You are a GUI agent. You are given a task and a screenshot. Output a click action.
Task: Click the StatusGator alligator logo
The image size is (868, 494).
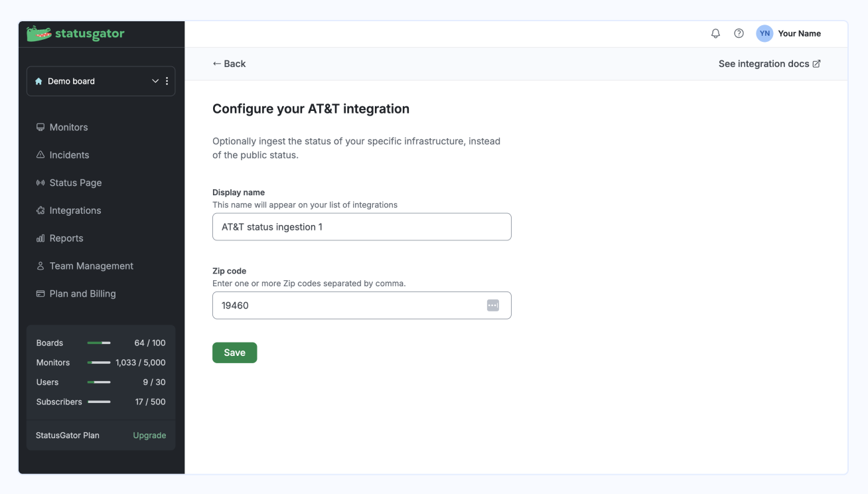click(37, 33)
